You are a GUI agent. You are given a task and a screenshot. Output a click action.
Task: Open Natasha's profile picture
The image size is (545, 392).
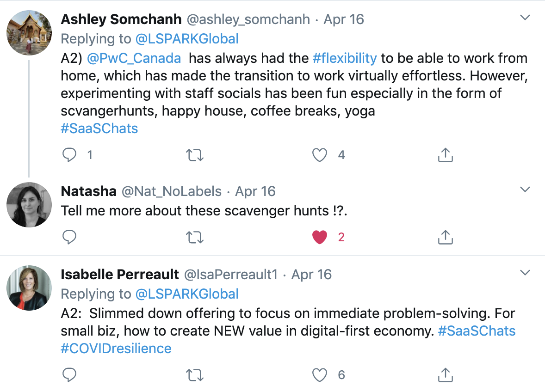(x=29, y=204)
